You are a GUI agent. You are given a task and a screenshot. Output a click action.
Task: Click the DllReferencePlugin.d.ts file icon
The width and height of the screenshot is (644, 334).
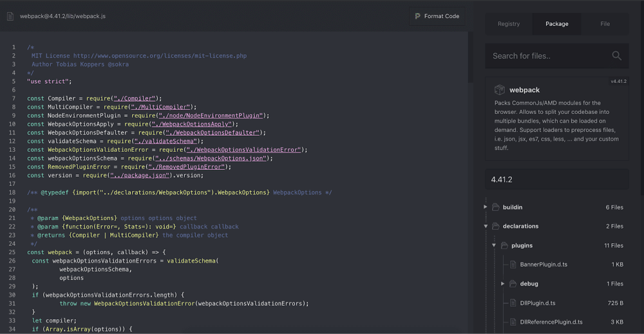513,322
